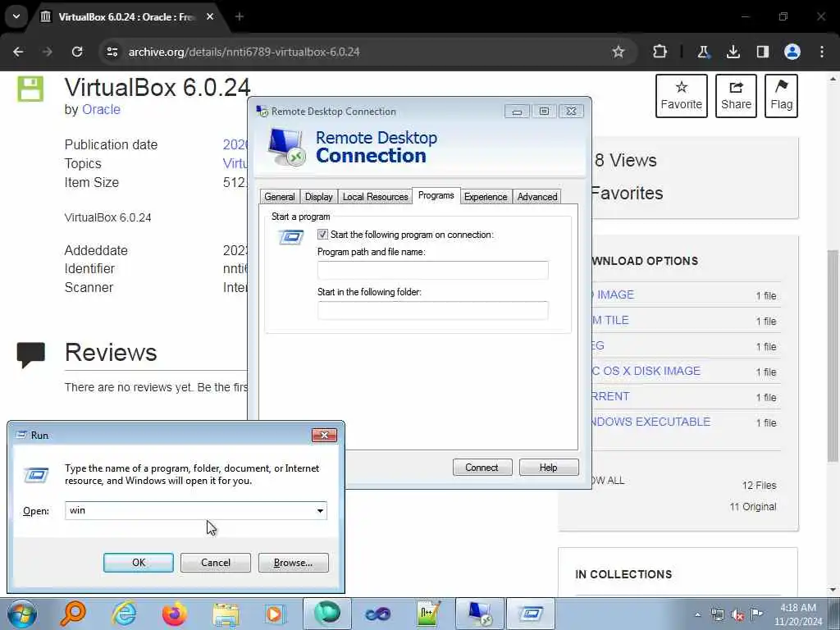
Task: Open Internet Explorer from the taskbar
Action: tap(125, 614)
